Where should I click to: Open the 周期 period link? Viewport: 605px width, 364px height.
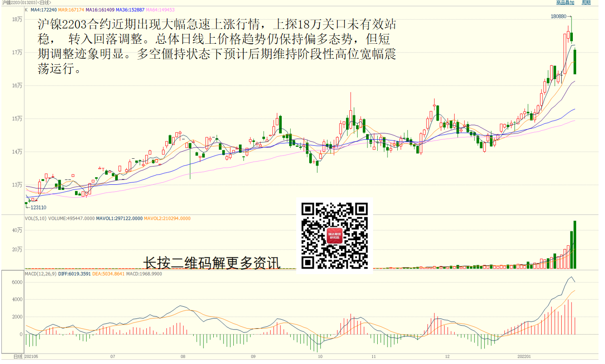click(x=586, y=2)
